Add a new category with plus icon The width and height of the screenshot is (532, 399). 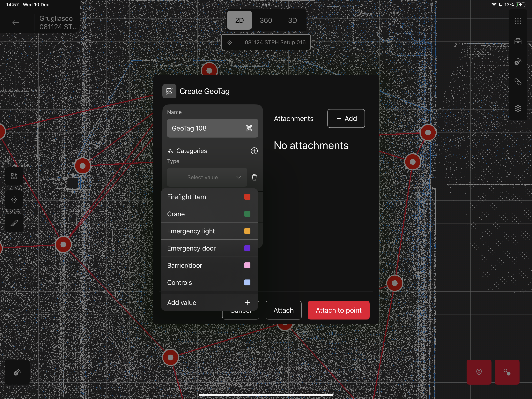pyautogui.click(x=254, y=151)
